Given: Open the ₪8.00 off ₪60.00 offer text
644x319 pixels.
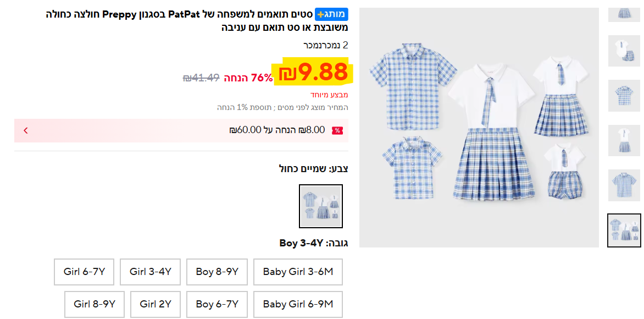Looking at the screenshot, I should [277, 130].
